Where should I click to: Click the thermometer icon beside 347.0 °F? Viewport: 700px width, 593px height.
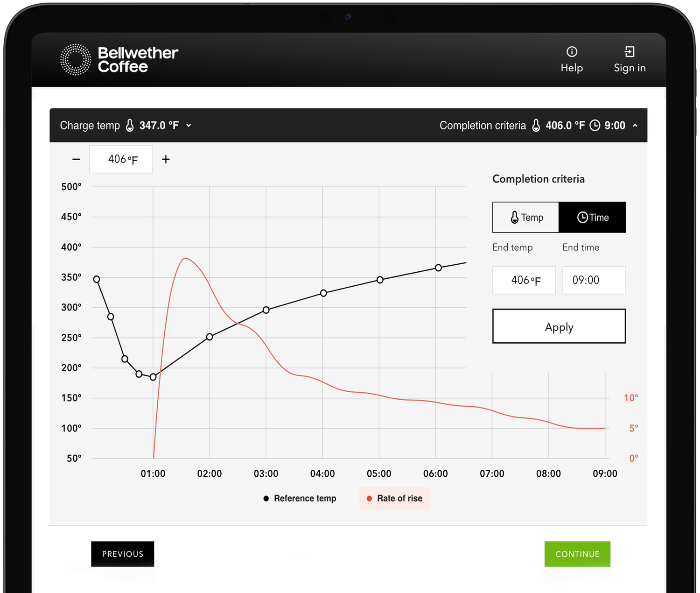129,125
